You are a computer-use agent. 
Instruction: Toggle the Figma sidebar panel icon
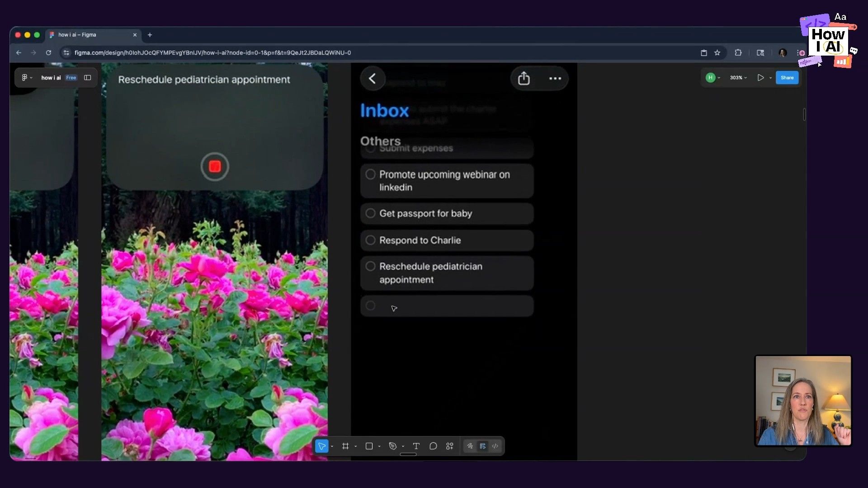click(x=88, y=78)
